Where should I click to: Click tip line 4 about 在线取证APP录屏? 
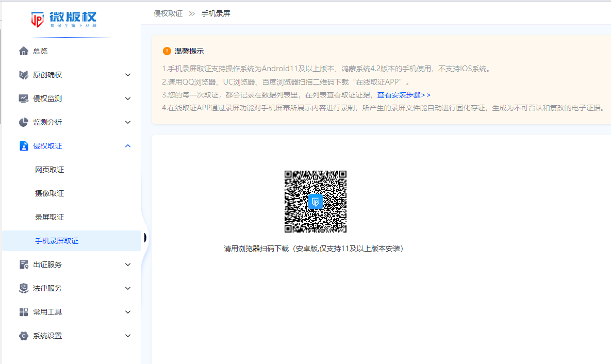384,108
